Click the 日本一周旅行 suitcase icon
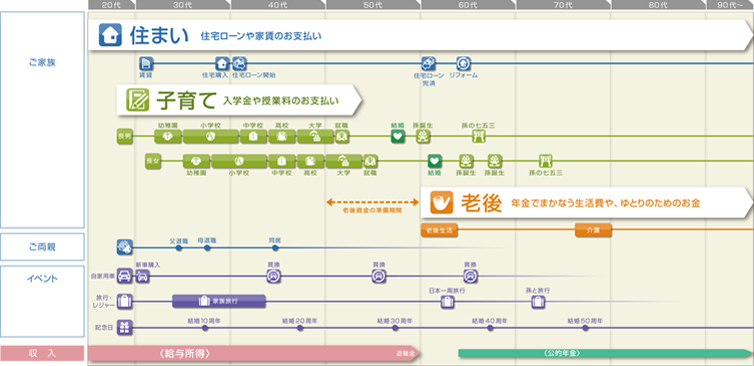 tap(447, 302)
